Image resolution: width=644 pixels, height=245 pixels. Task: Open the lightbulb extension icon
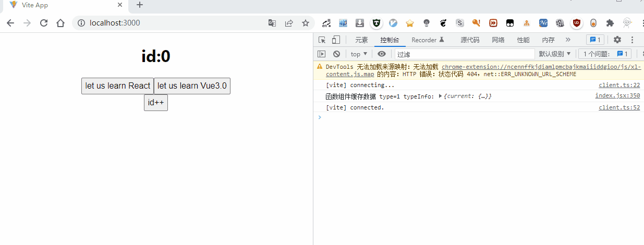[427, 23]
